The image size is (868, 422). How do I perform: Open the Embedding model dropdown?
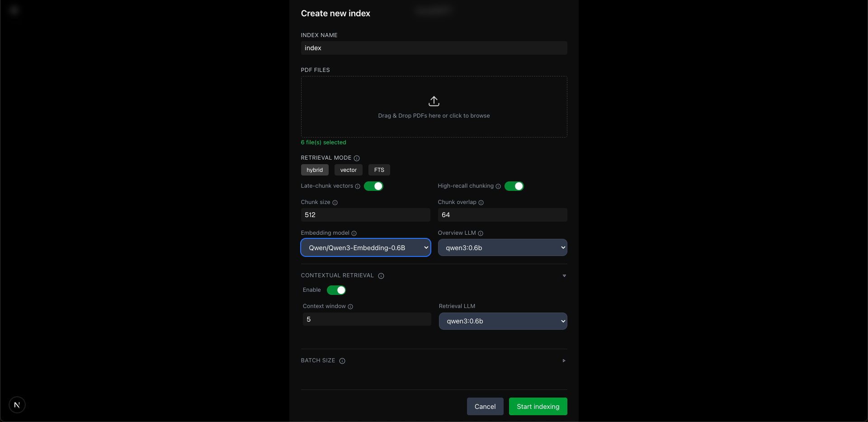coord(365,248)
